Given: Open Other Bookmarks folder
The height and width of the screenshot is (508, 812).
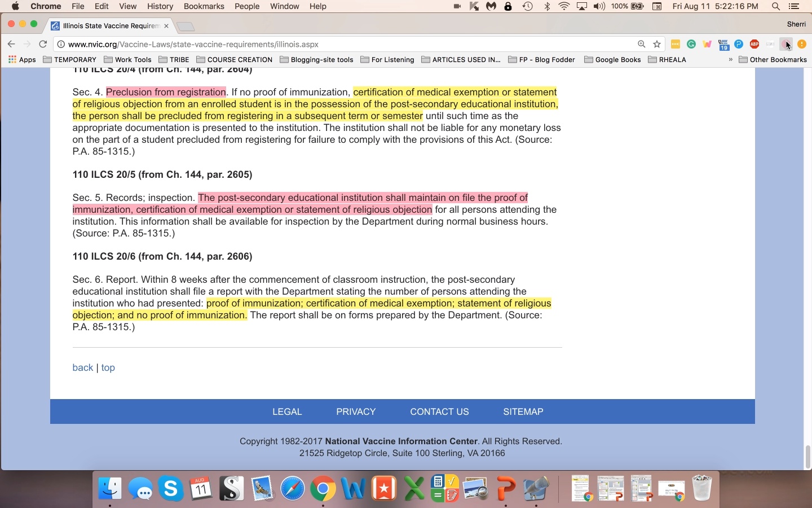Looking at the screenshot, I should [x=773, y=59].
